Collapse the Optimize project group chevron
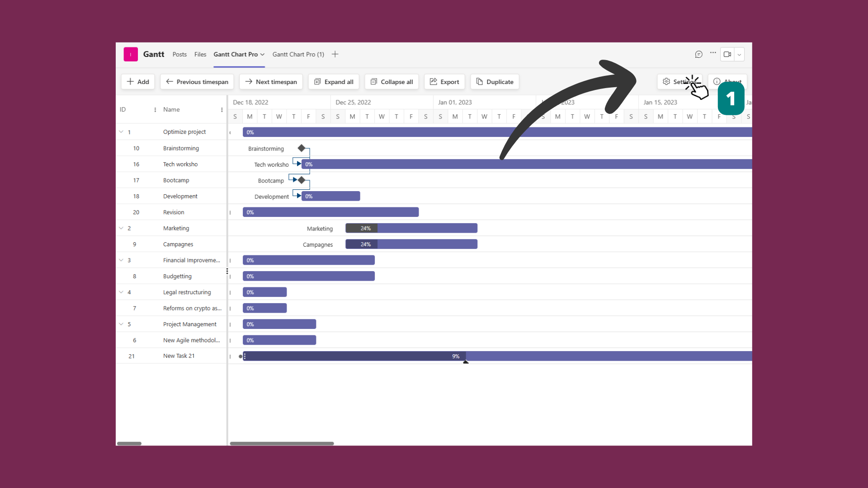Image resolution: width=868 pixels, height=488 pixels. coord(121,131)
